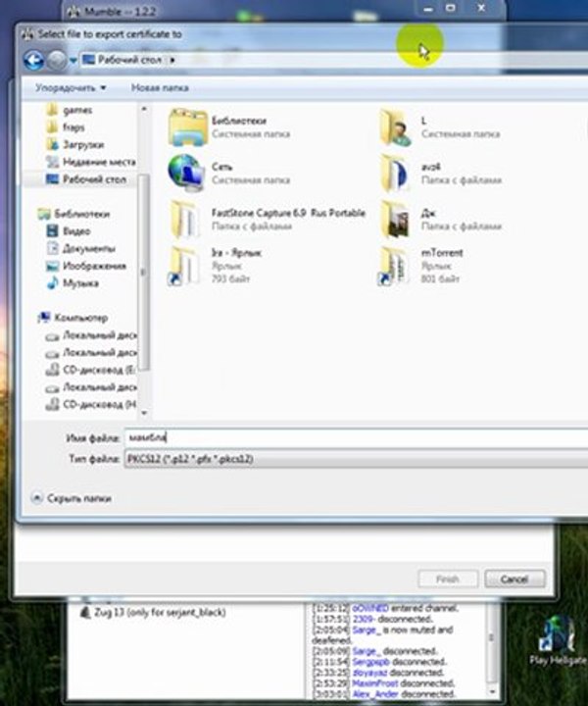Open Видео library in sidebar
The width and height of the screenshot is (588, 706).
pyautogui.click(x=69, y=231)
